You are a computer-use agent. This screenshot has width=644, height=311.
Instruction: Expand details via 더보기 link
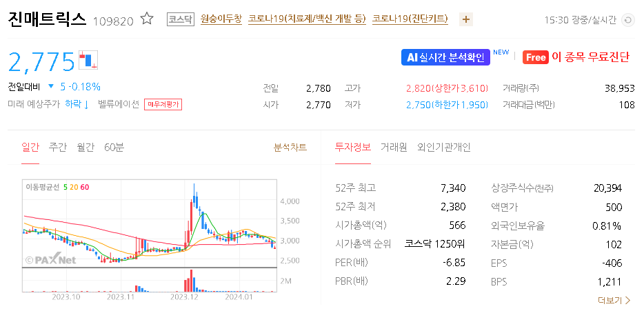614,301
